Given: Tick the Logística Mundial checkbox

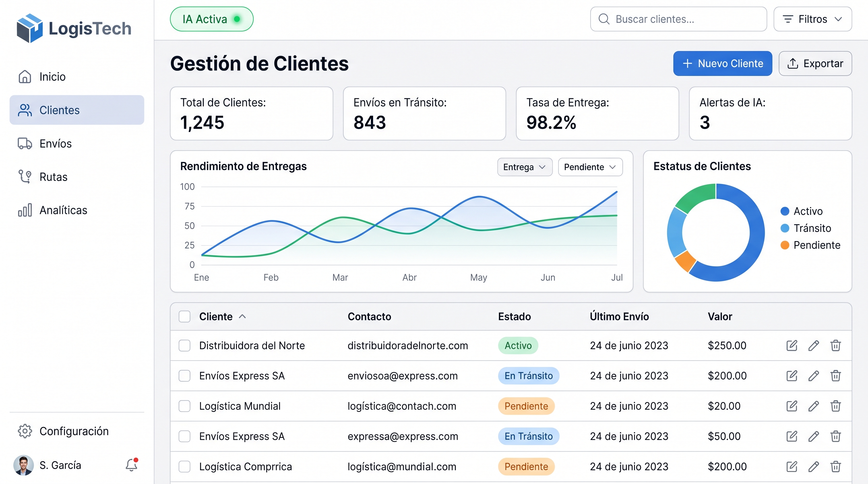Looking at the screenshot, I should (184, 406).
